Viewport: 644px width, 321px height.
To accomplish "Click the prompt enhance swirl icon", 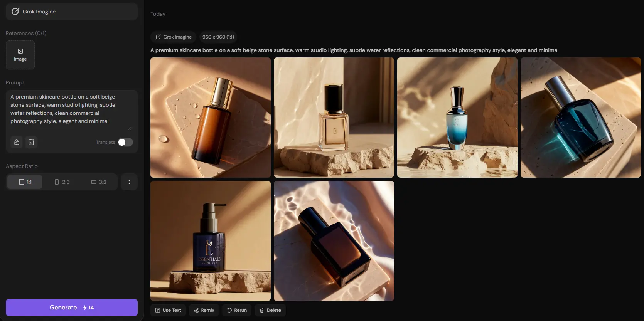I will (17, 142).
